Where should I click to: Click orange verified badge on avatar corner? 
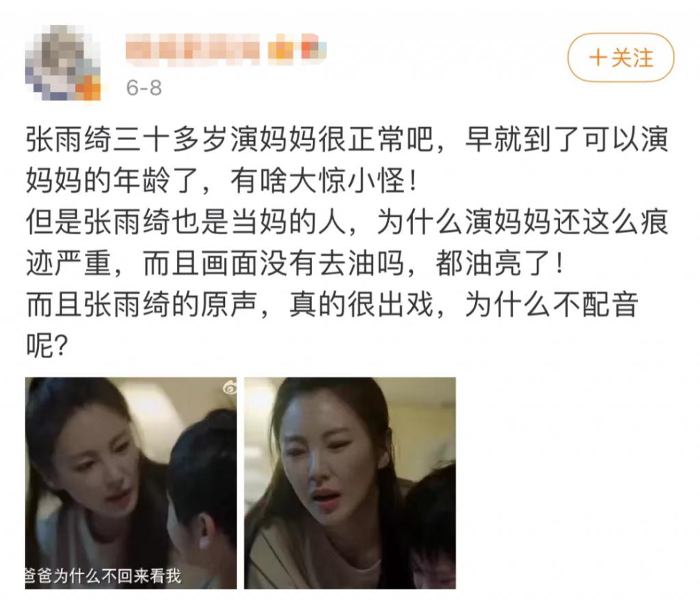(88, 87)
